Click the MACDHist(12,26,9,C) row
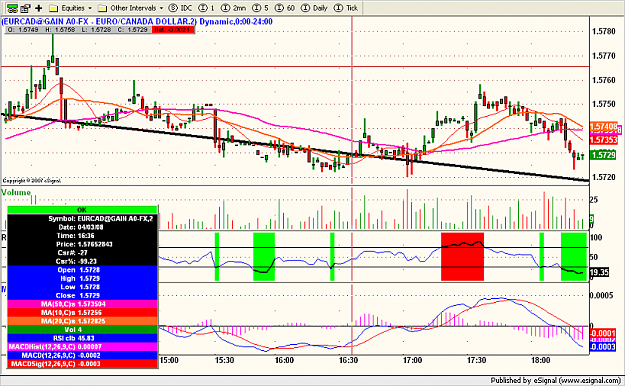 pyautogui.click(x=82, y=347)
